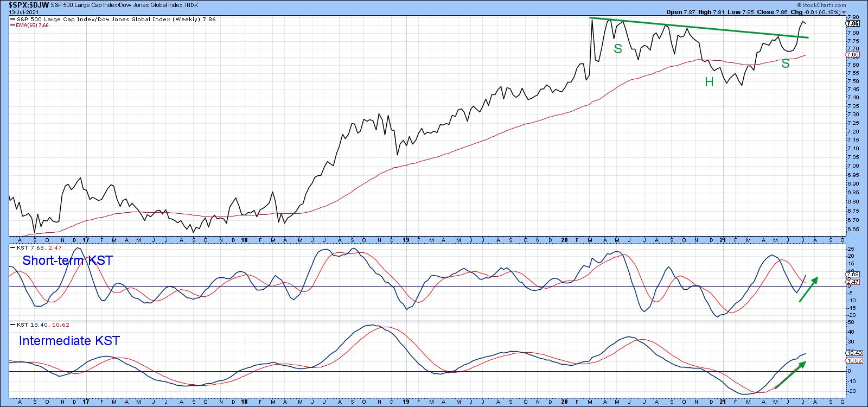Click the green arrow in Short-term KST panel
Image resolution: width=868 pixels, height=407 pixels.
808,289
